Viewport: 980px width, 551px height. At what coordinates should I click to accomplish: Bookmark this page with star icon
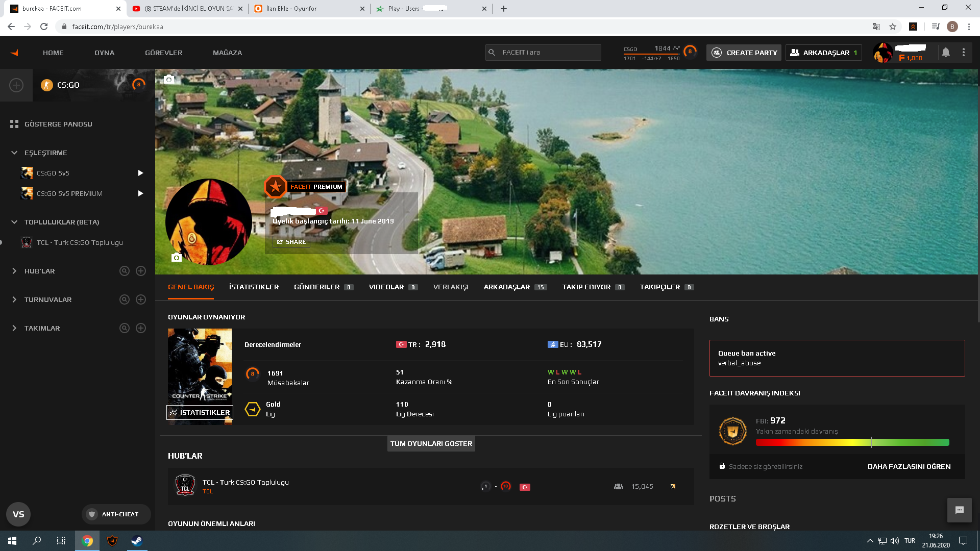[x=893, y=27]
